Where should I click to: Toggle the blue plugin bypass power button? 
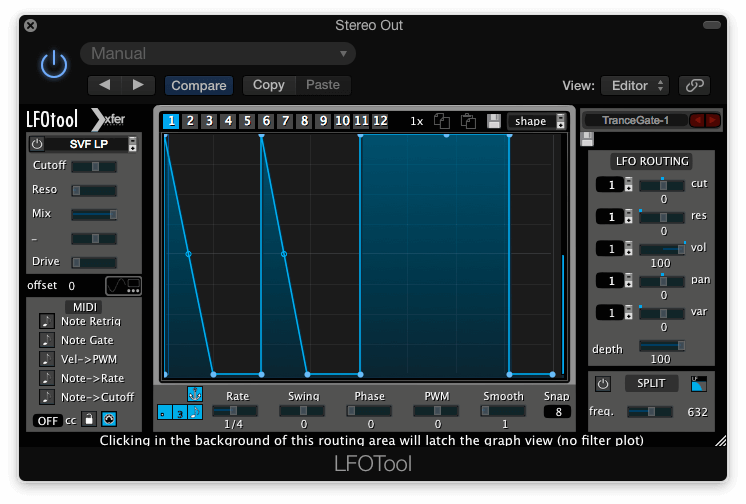coord(54,64)
